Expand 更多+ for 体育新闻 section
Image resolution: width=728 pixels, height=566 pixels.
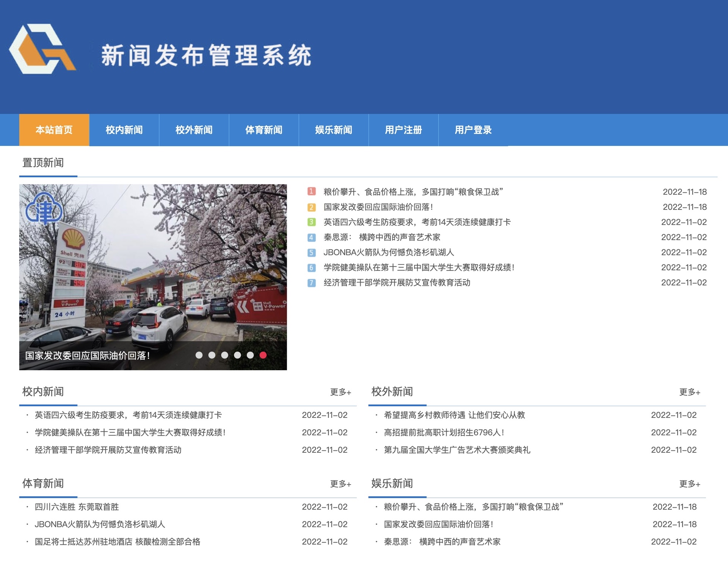click(x=340, y=484)
